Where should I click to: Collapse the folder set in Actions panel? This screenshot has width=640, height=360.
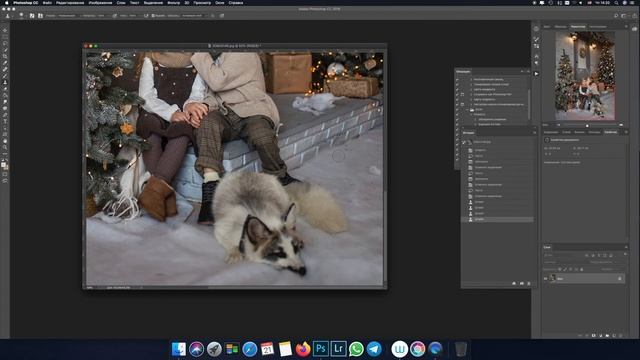pos(467,109)
